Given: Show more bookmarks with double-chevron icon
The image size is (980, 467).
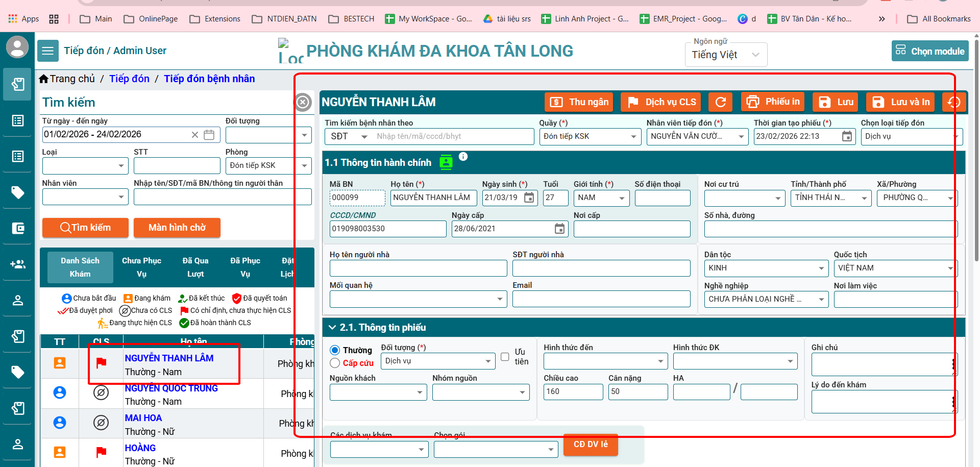Looking at the screenshot, I should click(x=881, y=19).
